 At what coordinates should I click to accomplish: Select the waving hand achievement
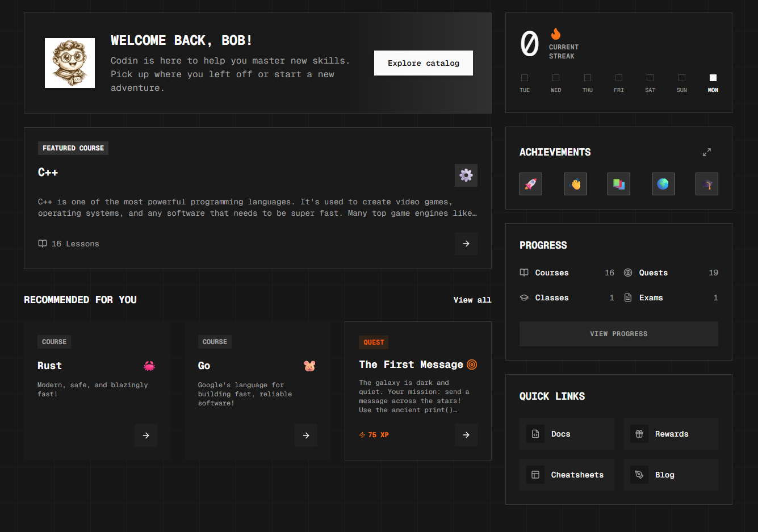pos(575,183)
